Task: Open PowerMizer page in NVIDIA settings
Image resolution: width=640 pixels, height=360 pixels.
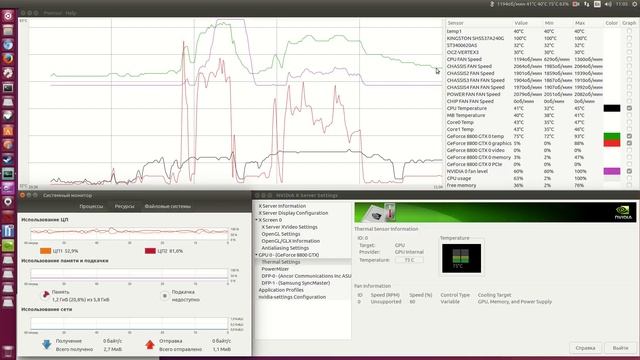Action: [x=275, y=269]
